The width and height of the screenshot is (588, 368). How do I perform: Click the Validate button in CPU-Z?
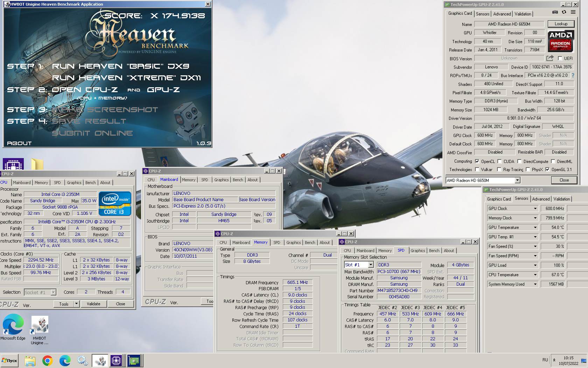93,304
